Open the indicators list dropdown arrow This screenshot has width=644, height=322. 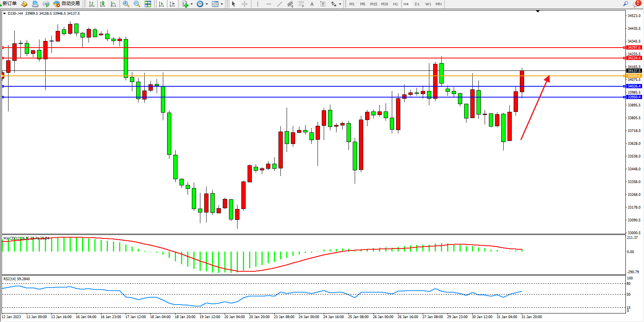(x=191, y=4)
